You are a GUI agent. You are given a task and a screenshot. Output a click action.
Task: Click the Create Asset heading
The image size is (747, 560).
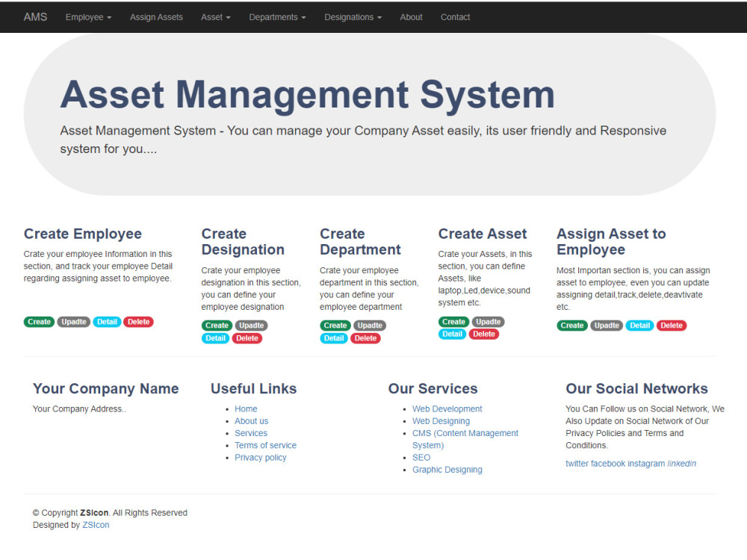[482, 234]
